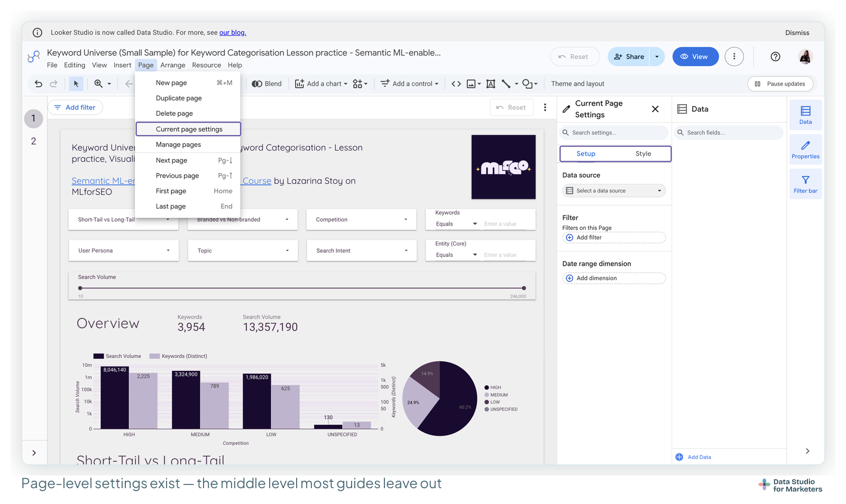Choose Delete page menu entry
Screen dimensions: 846x504
tap(188, 114)
